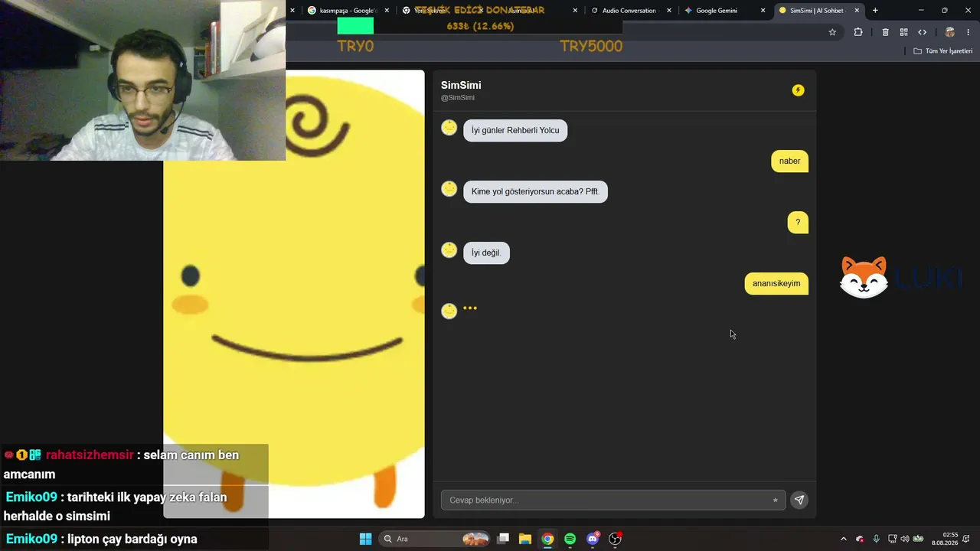Click the code brackets extension icon
Screen dimensions: 980x551
(922, 32)
